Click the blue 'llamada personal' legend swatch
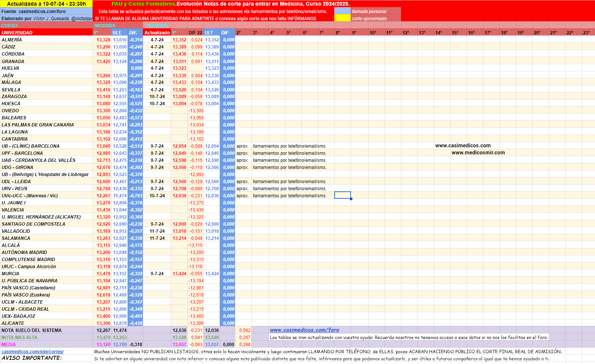 (342, 11)
